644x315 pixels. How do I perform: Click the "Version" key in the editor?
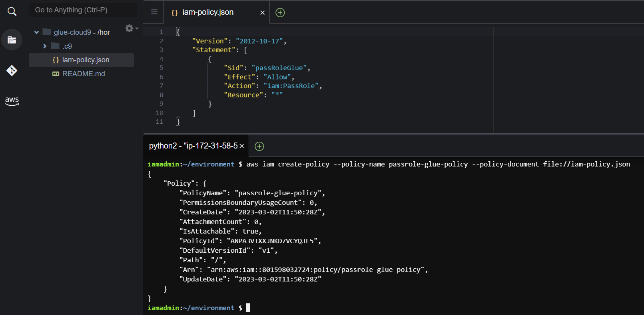pyautogui.click(x=210, y=41)
